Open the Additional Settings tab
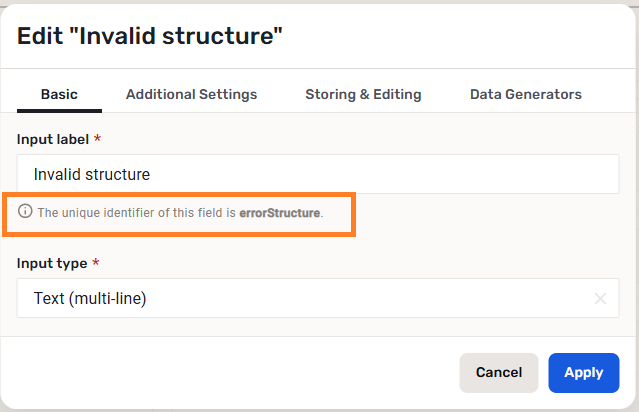Viewport: 639px width, 412px height. [191, 94]
